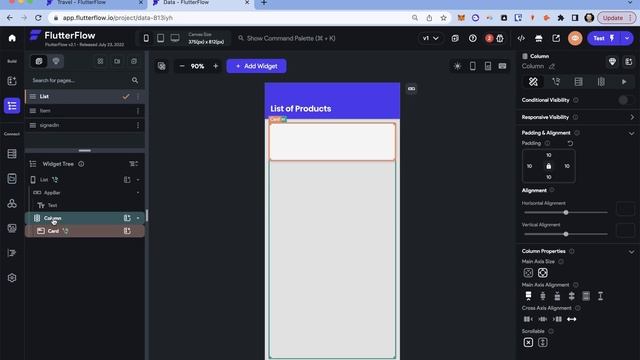This screenshot has height=360, width=640.
Task: Switch to tablet canvas size
Action: click(x=160, y=38)
